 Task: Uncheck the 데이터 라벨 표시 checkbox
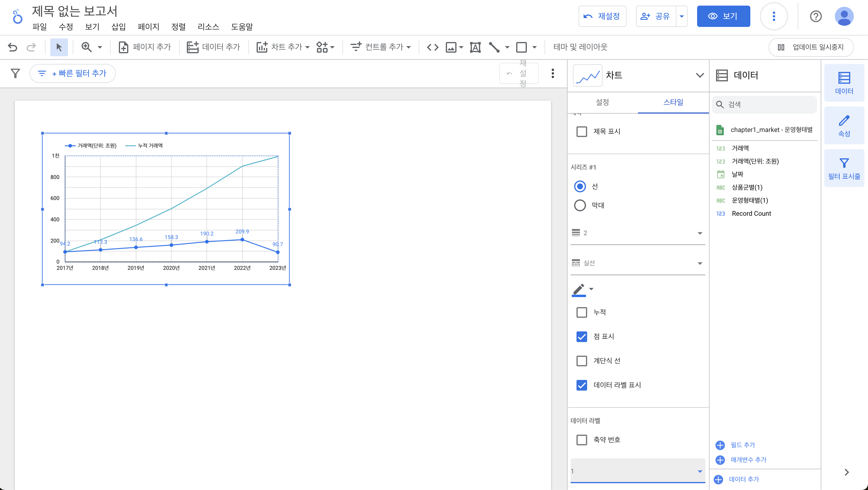pos(582,385)
